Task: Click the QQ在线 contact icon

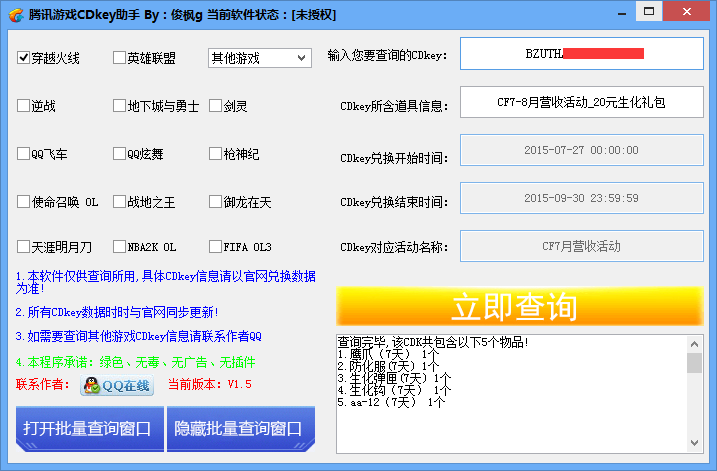Action: coord(118,385)
